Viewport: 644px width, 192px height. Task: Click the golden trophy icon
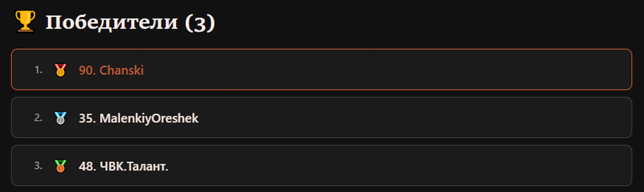pos(25,21)
